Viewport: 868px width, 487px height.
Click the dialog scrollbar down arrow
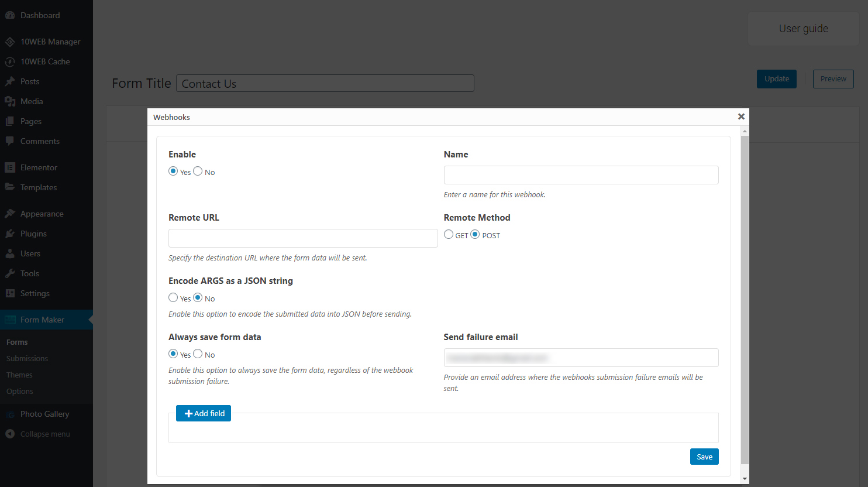click(745, 479)
